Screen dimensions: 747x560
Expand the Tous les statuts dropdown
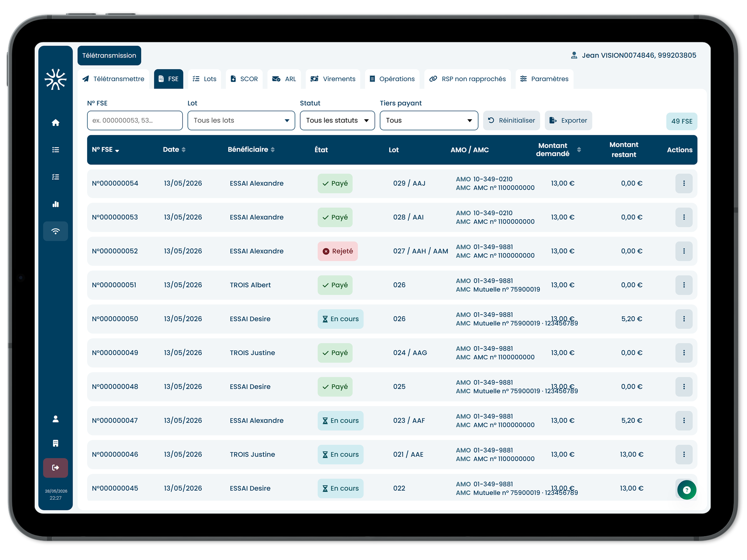[337, 121]
